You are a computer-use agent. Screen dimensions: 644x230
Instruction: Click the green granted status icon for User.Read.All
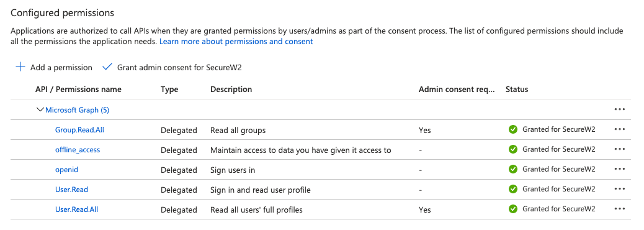[512, 209]
